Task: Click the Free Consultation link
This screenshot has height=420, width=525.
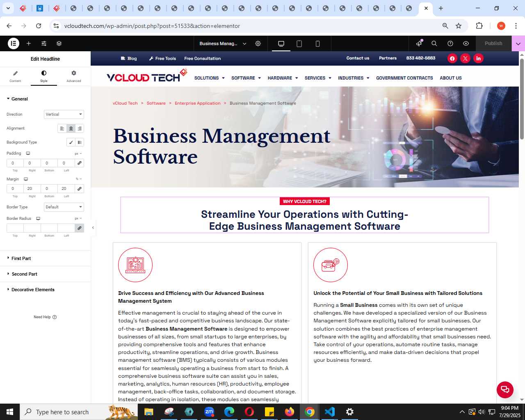Action: pyautogui.click(x=203, y=58)
